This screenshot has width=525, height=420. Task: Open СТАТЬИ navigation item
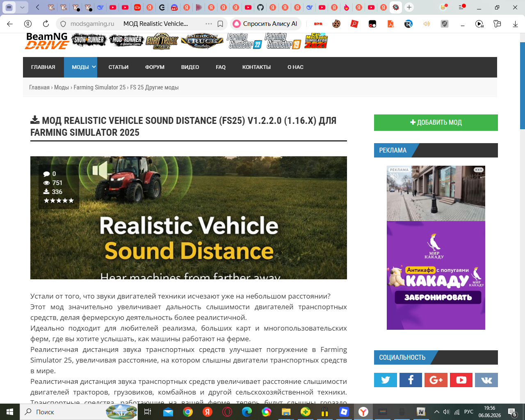click(x=119, y=67)
